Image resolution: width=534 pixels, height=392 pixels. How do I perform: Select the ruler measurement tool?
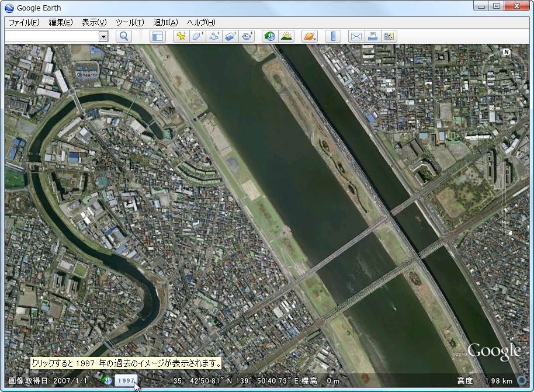[333, 36]
